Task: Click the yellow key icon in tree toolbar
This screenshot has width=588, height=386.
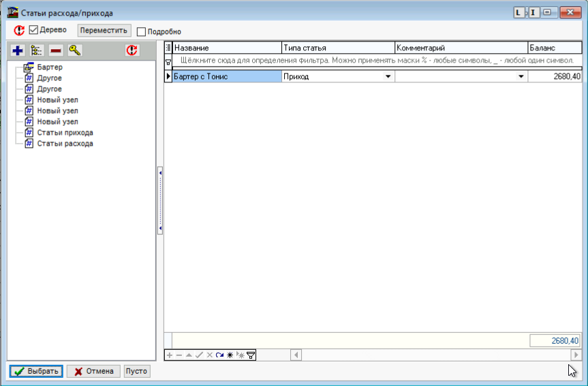Action: pyautogui.click(x=74, y=50)
